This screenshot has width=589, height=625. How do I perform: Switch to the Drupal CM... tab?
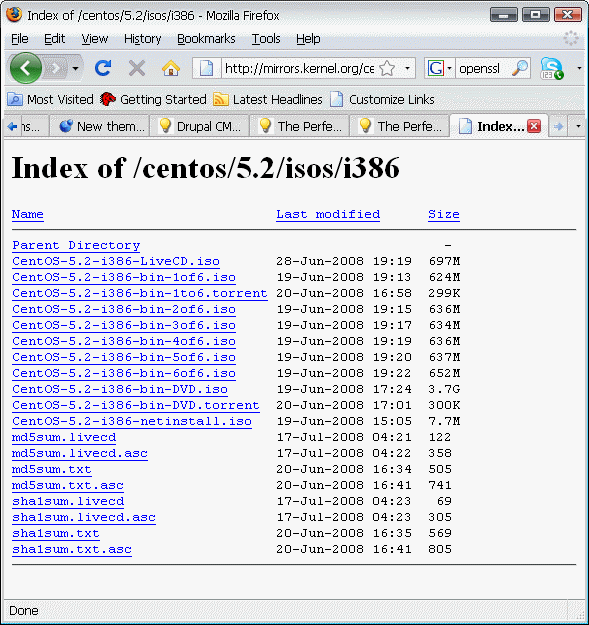(199, 126)
